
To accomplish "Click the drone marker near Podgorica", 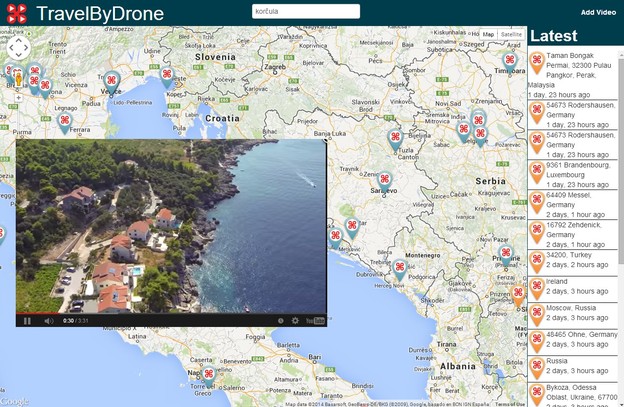I will (400, 269).
